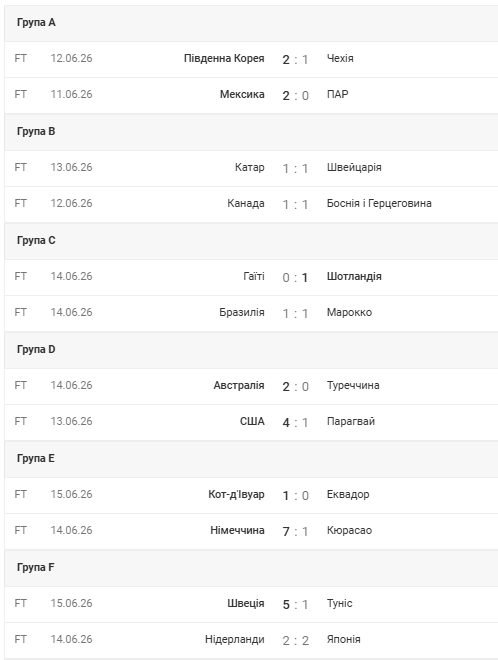Click the Кот-д'Івуар team name
This screenshot has height=660, width=498.
[236, 495]
